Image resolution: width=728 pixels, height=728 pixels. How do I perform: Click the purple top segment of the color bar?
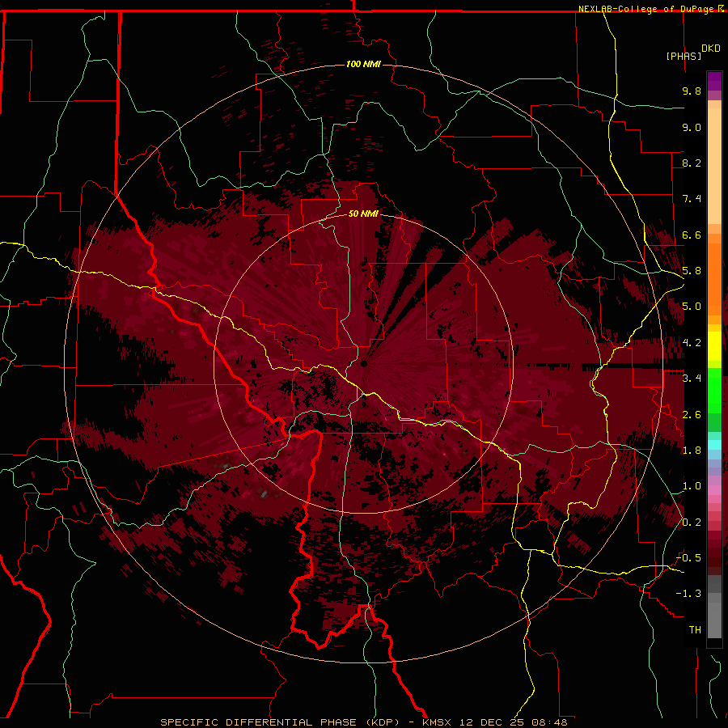pyautogui.click(x=714, y=81)
